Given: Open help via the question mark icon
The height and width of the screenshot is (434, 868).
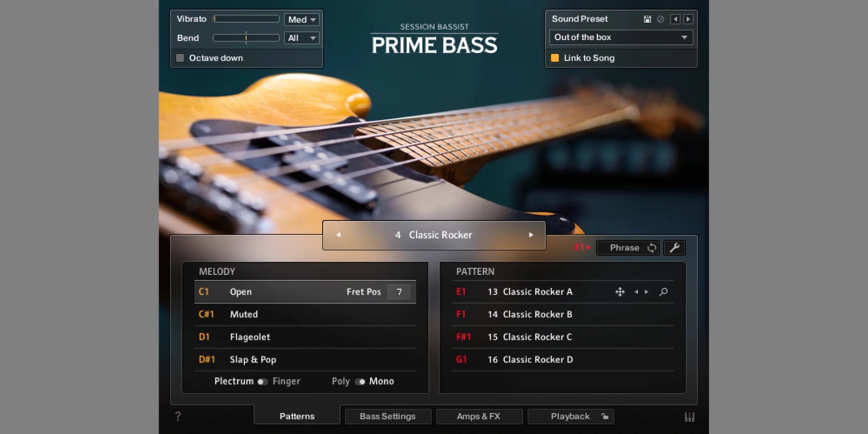Looking at the screenshot, I should tap(178, 416).
